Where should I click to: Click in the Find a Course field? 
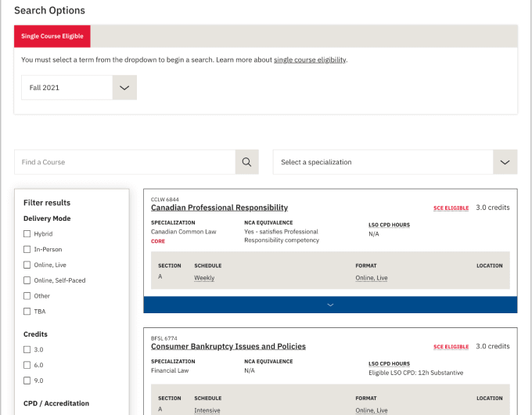[125, 162]
